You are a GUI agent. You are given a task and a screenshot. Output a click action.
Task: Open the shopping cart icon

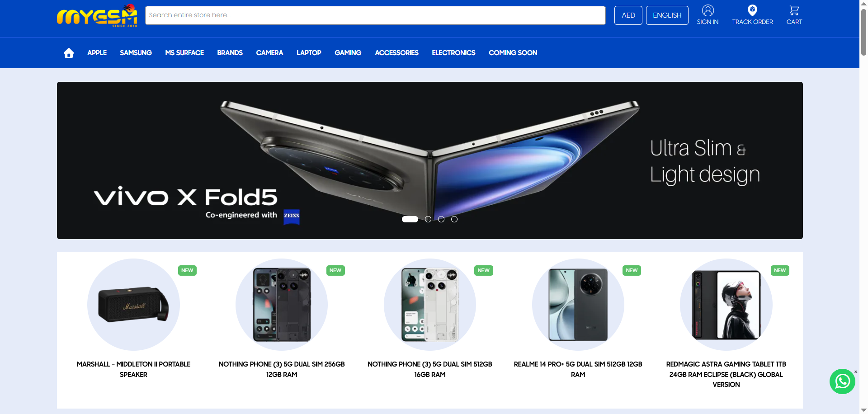(794, 10)
